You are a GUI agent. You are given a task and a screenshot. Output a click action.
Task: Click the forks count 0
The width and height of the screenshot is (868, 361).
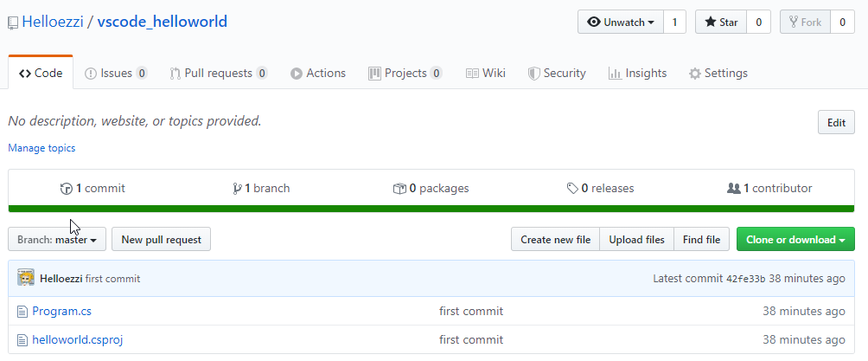[x=842, y=23]
